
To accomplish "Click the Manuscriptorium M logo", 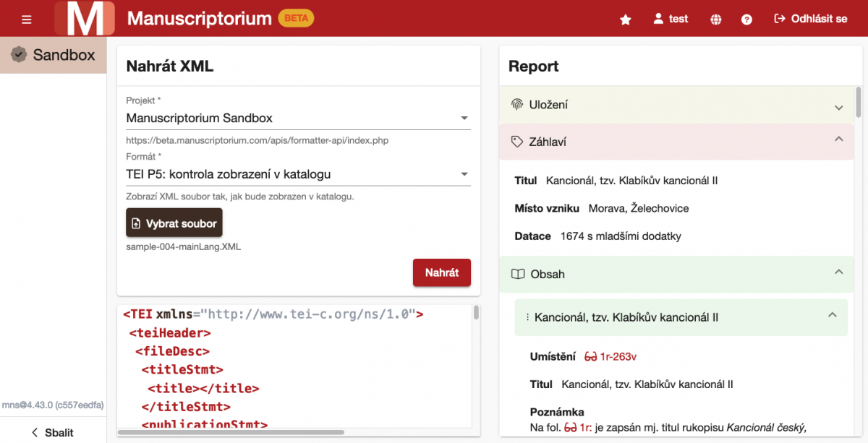I will [x=85, y=19].
